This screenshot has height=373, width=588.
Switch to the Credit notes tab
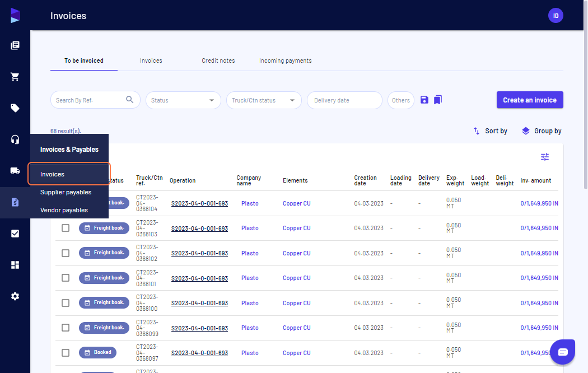[x=218, y=60]
